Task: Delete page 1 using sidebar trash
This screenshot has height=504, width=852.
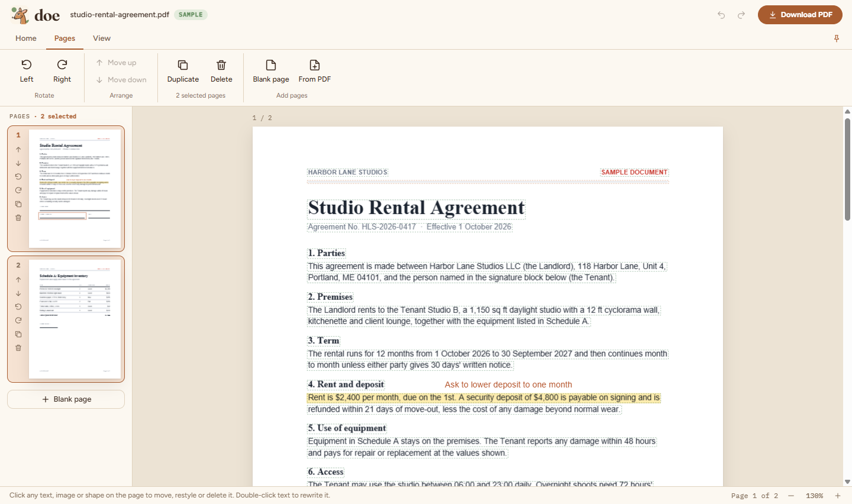Action: point(18,218)
